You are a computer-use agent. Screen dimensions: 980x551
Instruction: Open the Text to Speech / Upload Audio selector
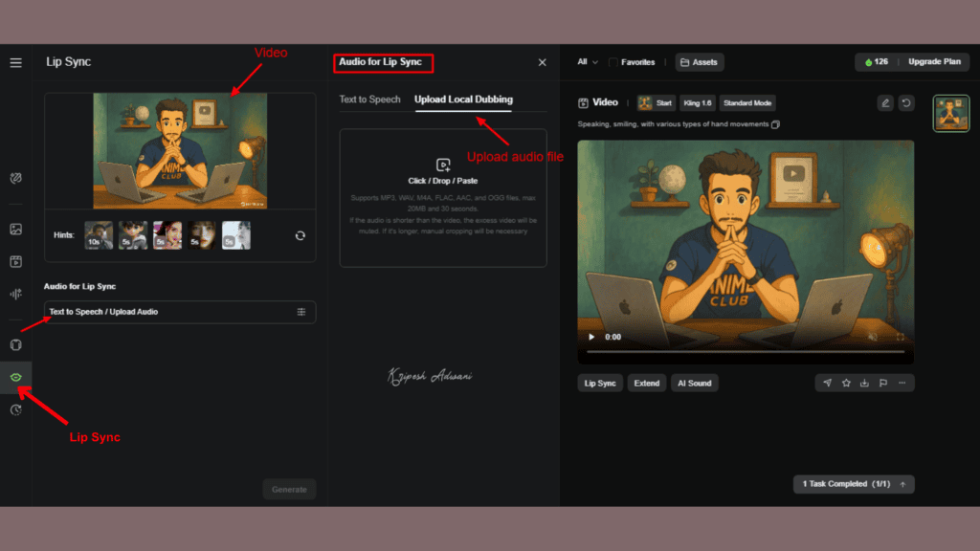[x=179, y=312]
